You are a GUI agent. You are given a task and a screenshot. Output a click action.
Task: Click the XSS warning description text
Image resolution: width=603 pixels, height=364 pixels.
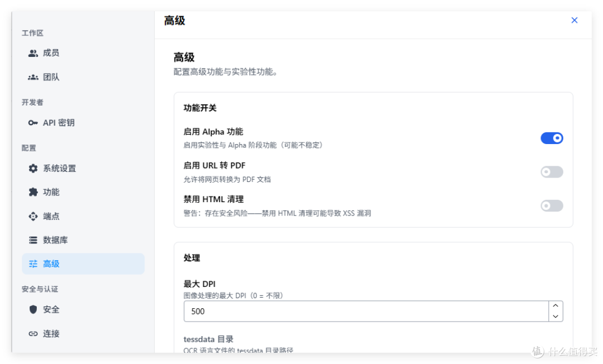(x=277, y=213)
